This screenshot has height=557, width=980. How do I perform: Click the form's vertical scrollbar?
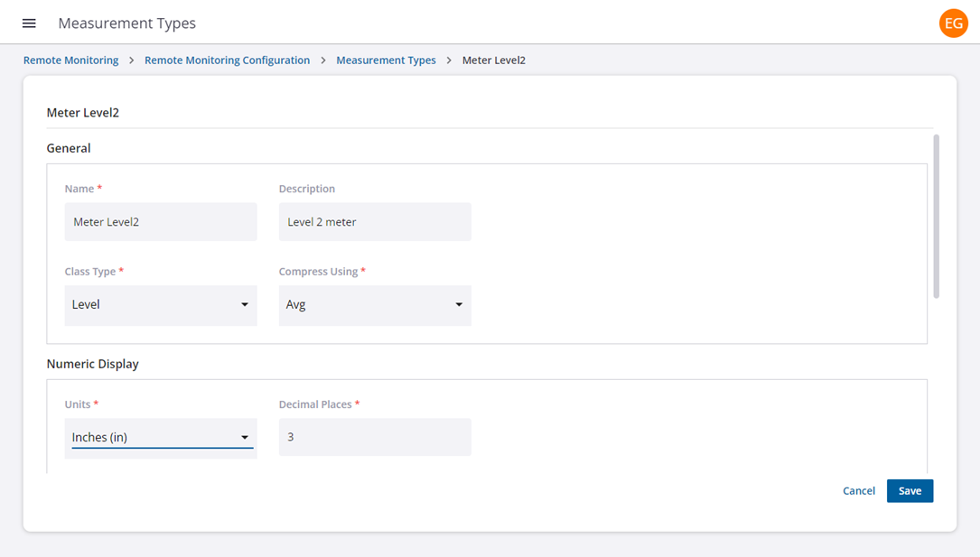pos(936,217)
